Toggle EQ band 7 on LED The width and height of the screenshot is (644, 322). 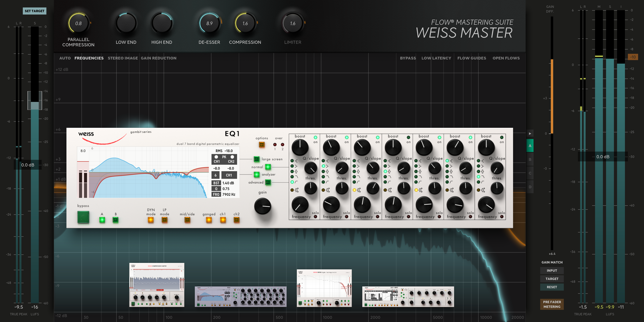click(x=502, y=137)
